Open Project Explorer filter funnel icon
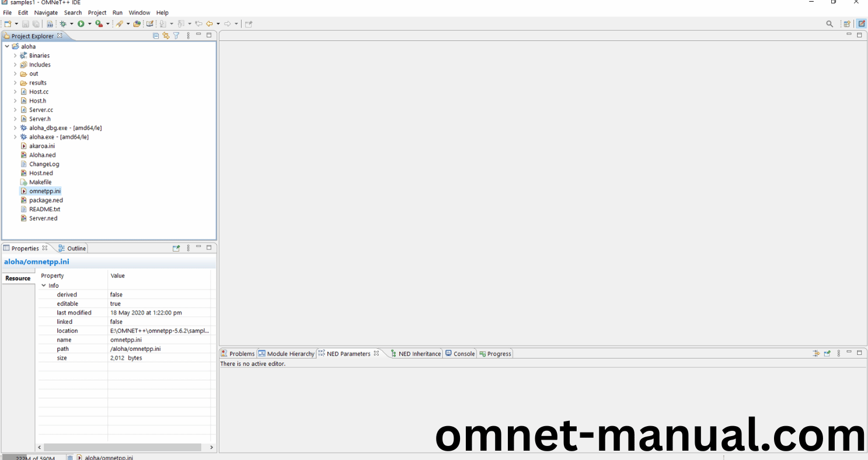 click(x=176, y=36)
